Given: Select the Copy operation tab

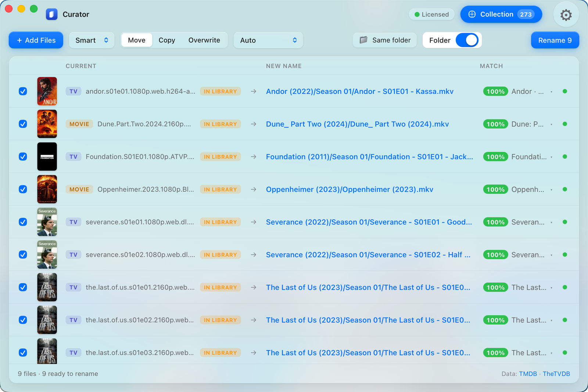Looking at the screenshot, I should [167, 40].
